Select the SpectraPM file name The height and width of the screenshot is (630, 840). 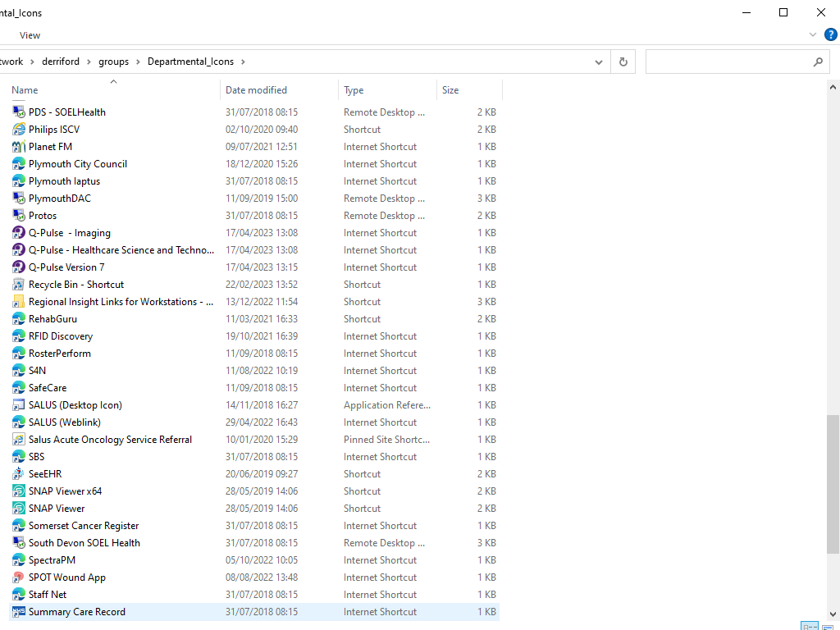52,559
